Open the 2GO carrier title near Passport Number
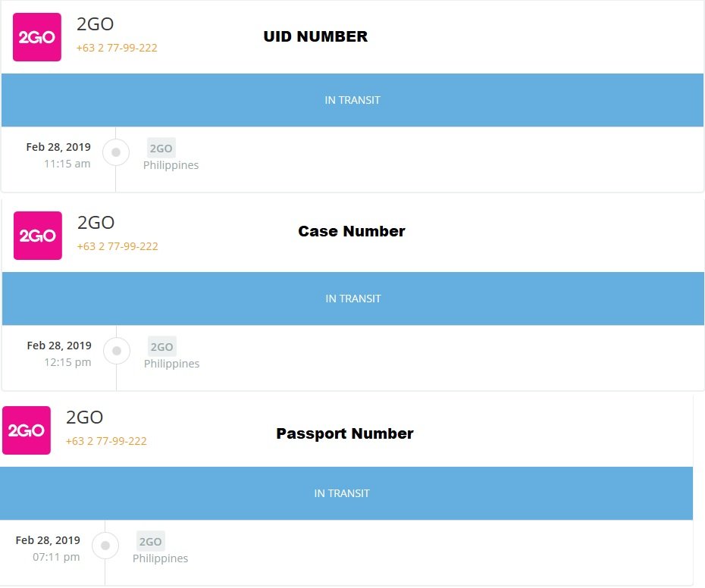This screenshot has width=705, height=588. pyautogui.click(x=85, y=418)
